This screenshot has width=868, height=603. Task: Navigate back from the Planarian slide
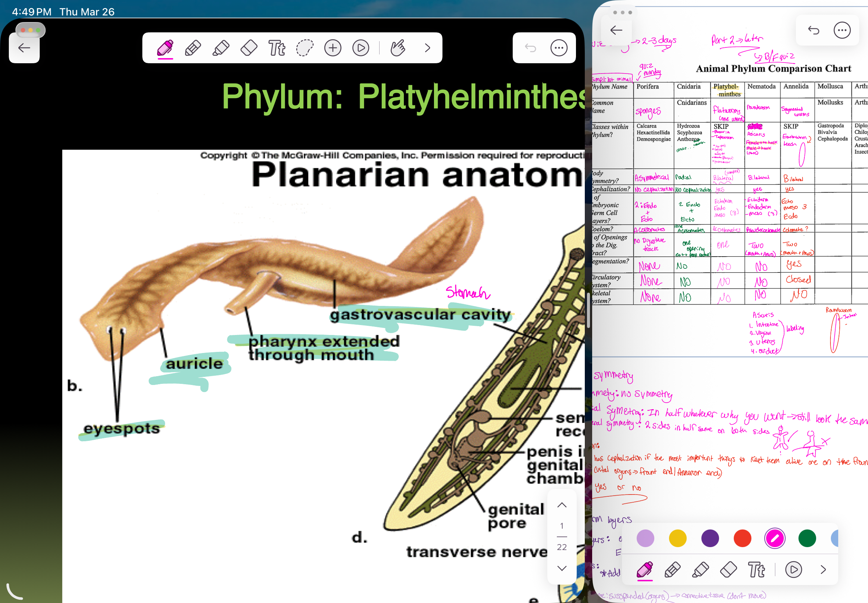[24, 48]
